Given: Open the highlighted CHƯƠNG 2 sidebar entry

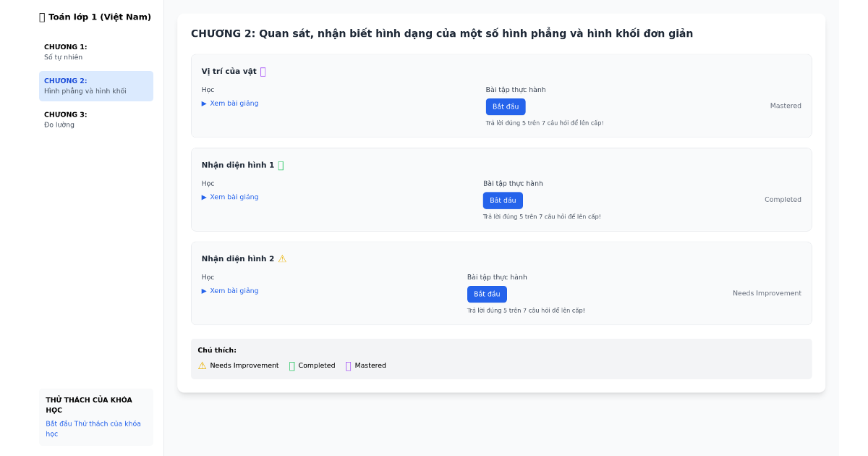Looking at the screenshot, I should 95,85.
